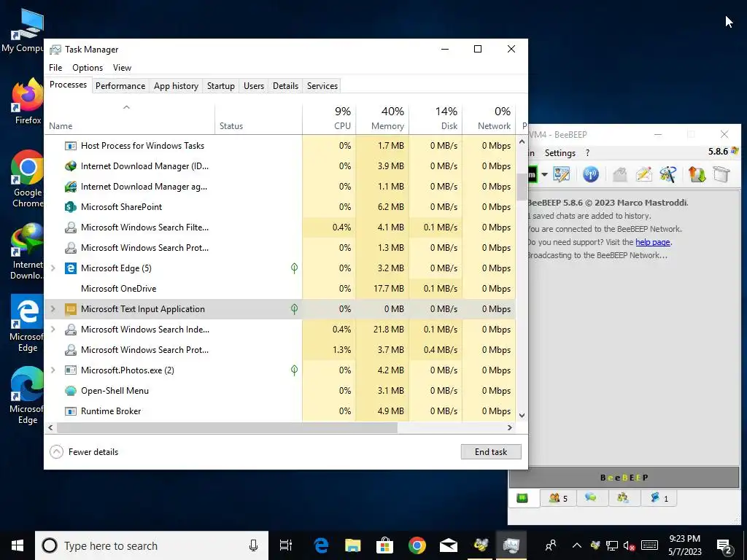The image size is (747, 560).
Task: Open Task View on the taskbar
Action: pos(286,545)
